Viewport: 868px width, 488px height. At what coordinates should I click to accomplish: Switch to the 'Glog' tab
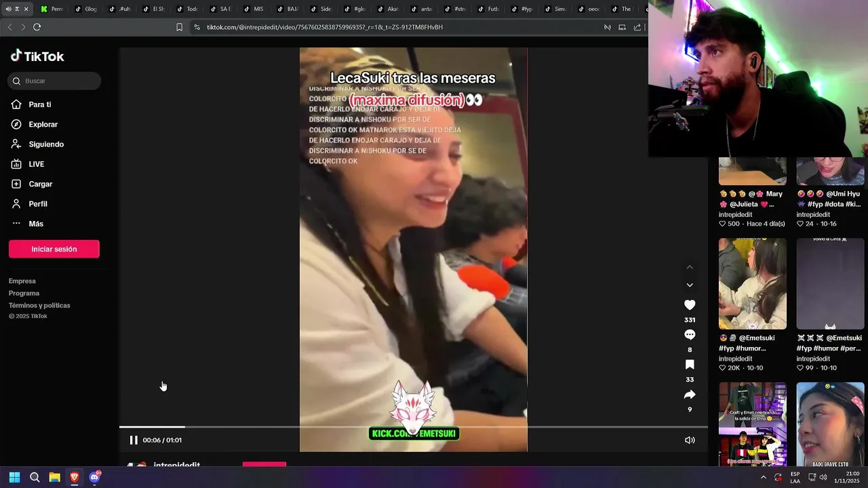tap(87, 9)
